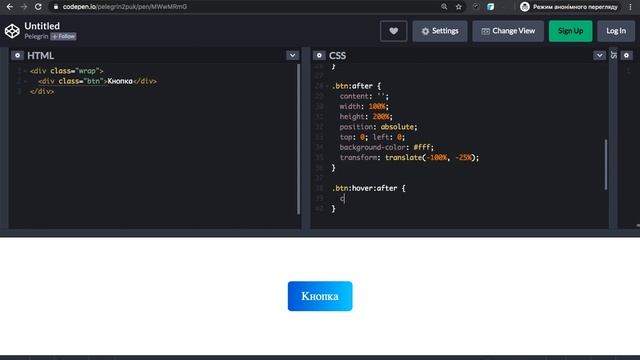Open the browser zoom magnifier icon
Screen dimensions: 640x360
[444, 7]
